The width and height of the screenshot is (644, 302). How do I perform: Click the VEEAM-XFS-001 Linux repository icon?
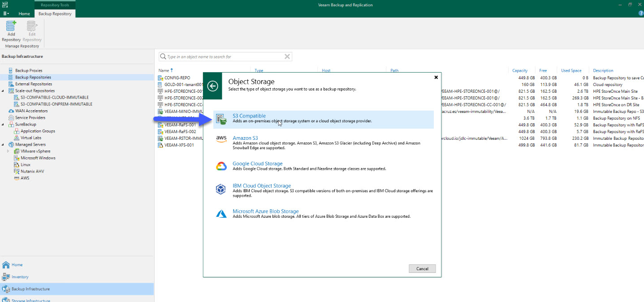pos(160,145)
